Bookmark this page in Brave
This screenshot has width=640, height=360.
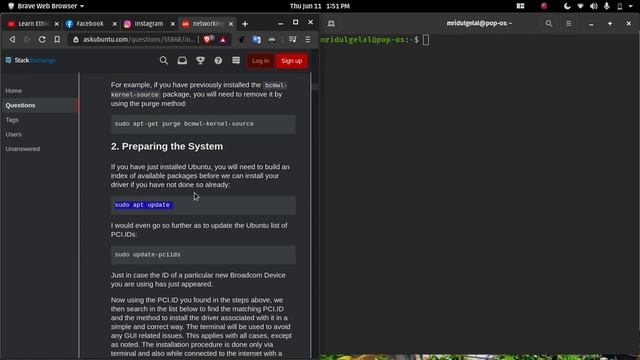[57, 40]
